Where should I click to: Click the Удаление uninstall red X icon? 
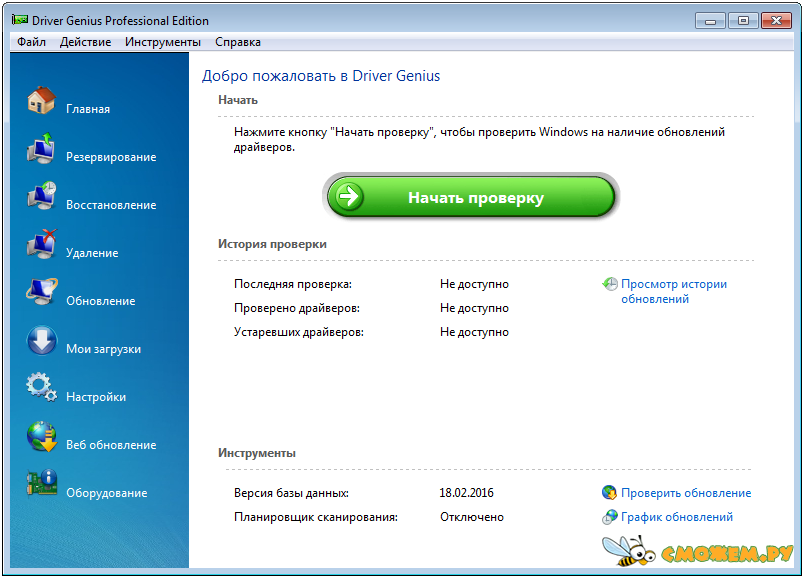tap(42, 244)
